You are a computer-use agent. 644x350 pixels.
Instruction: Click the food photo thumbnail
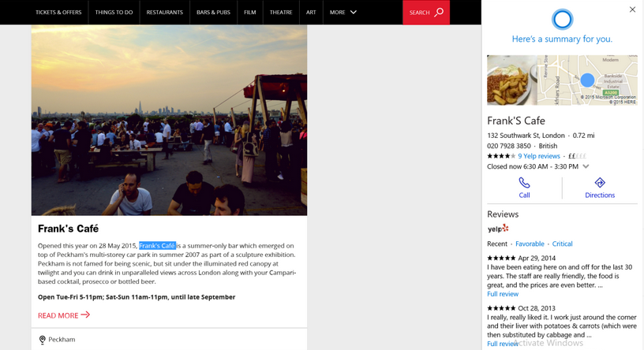coord(512,80)
